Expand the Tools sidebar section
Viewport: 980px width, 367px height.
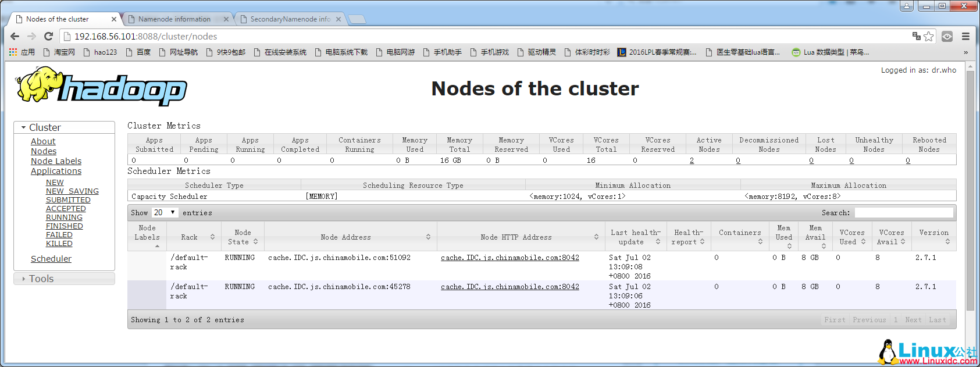[x=64, y=279]
